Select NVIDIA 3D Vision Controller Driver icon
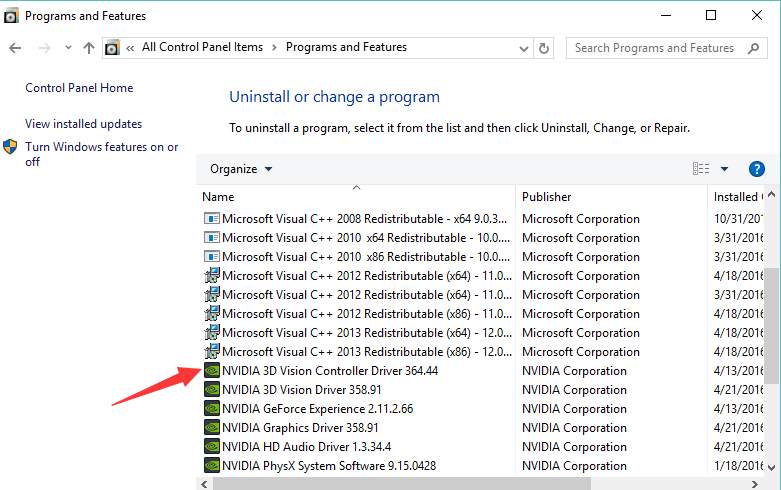 click(212, 370)
